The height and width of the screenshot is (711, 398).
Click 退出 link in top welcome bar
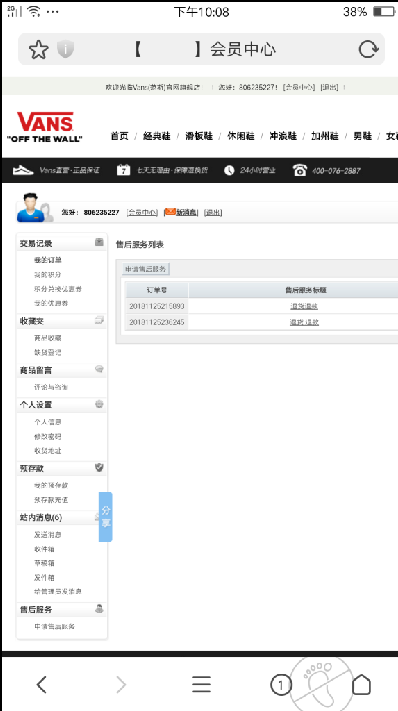[x=329, y=87]
